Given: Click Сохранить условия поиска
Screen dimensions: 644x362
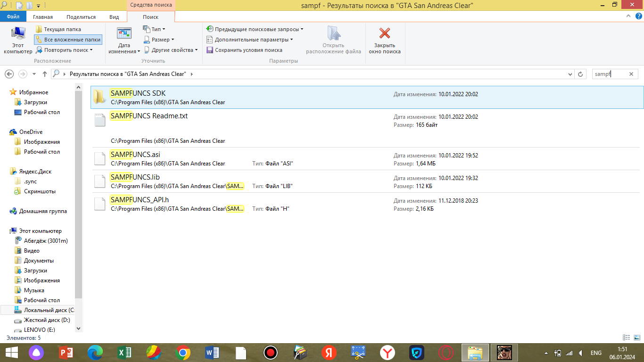Looking at the screenshot, I should pyautogui.click(x=244, y=50).
